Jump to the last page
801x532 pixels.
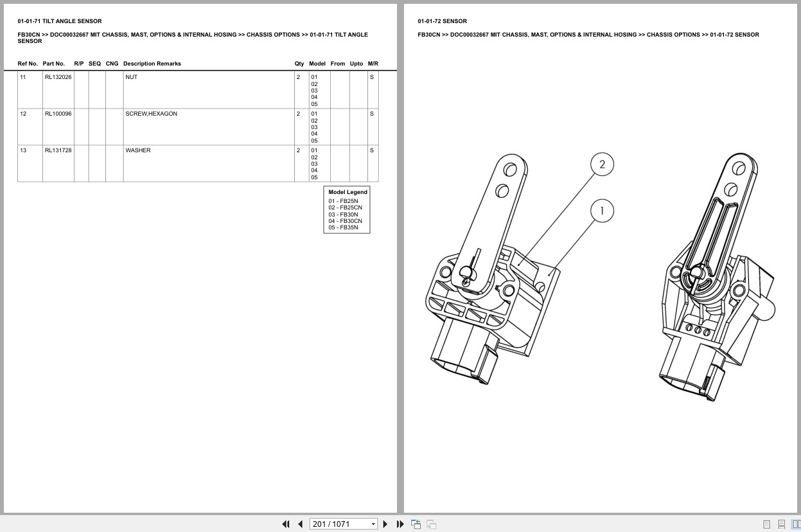pos(400,524)
